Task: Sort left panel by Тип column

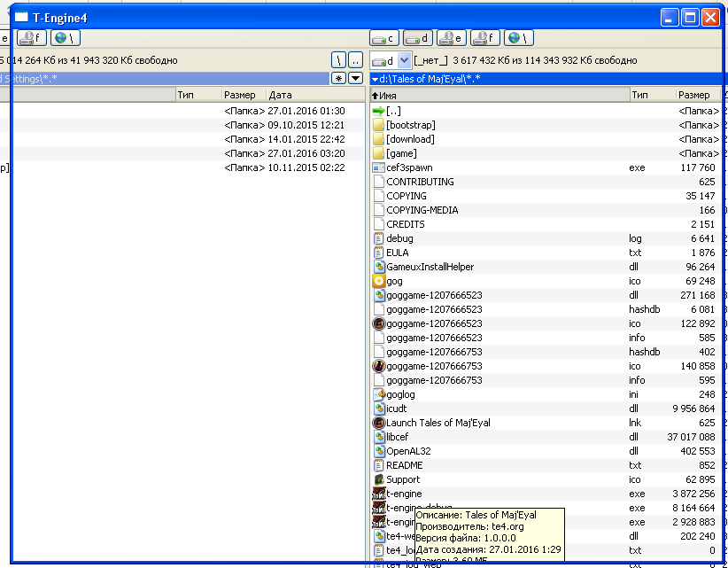Action: 198,95
